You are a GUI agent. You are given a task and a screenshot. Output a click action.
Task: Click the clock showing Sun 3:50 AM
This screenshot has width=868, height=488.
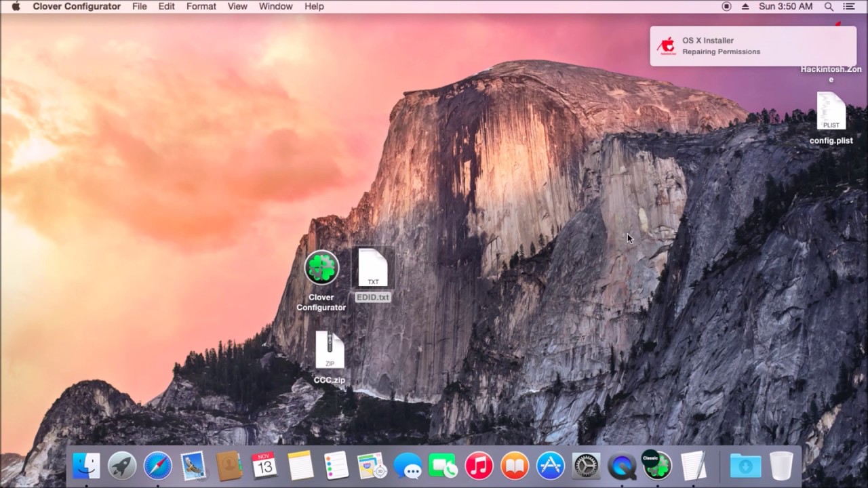coord(786,6)
